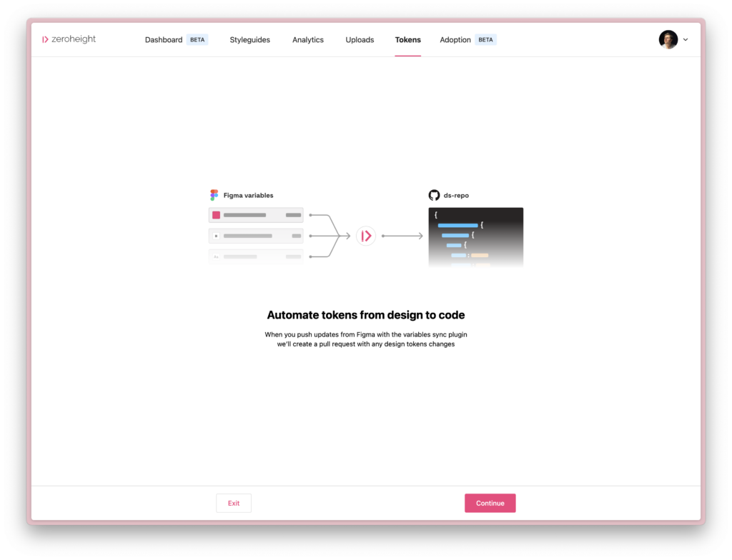
Task: Switch to the Styleguides tab
Action: tap(249, 40)
